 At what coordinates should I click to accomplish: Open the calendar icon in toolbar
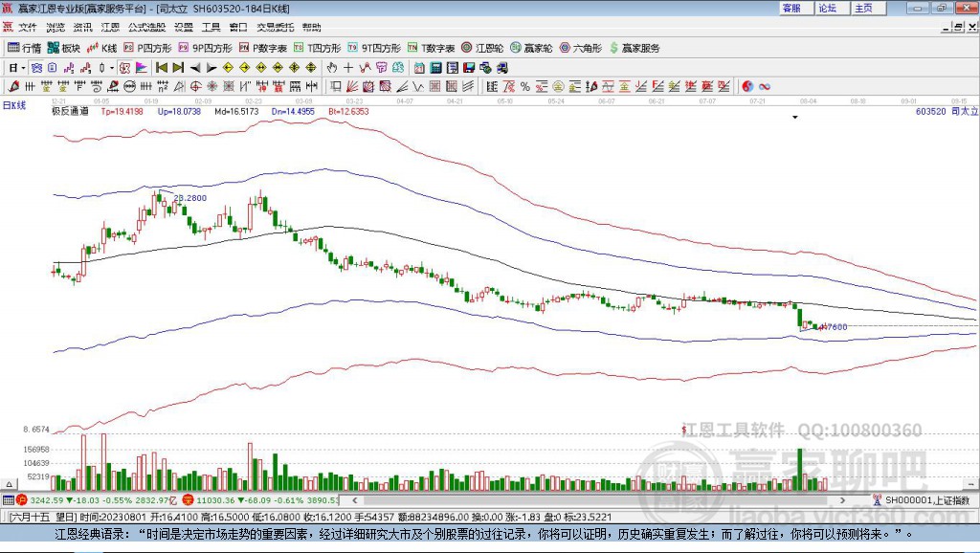tap(419, 68)
